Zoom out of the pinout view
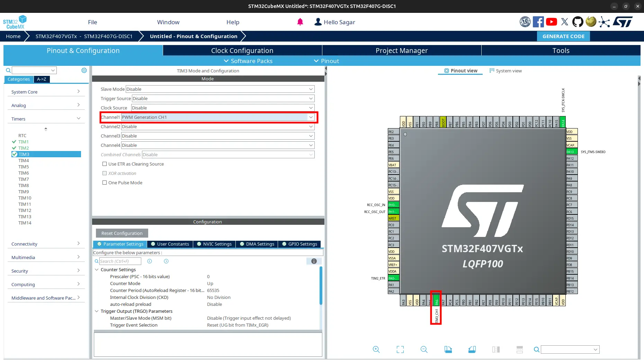The width and height of the screenshot is (644, 363). point(424,349)
